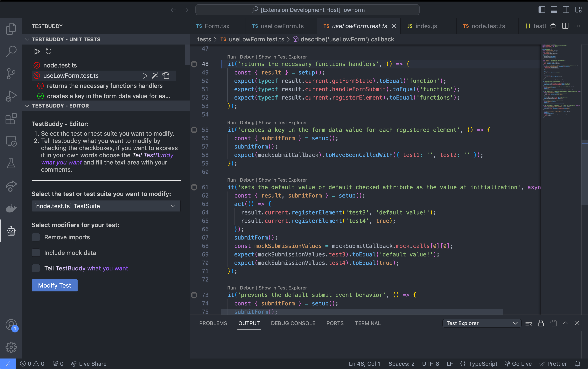Go forward navigation arrow

pos(186,10)
